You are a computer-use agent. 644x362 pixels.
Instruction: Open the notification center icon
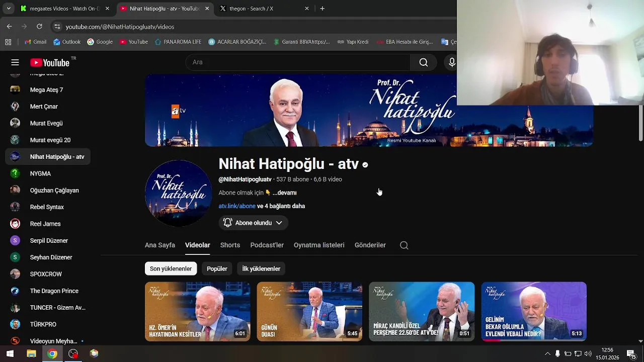(631, 353)
